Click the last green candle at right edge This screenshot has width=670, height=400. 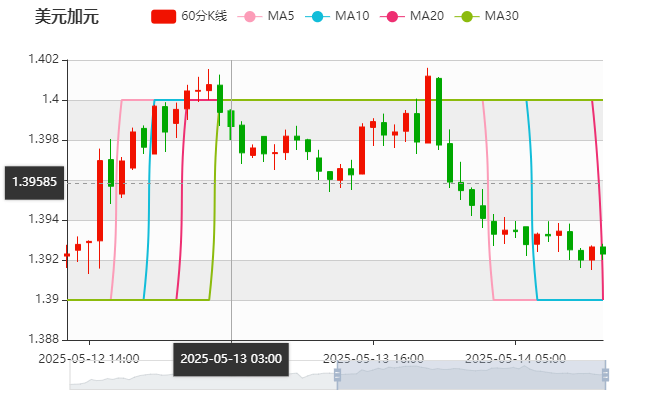(602, 251)
